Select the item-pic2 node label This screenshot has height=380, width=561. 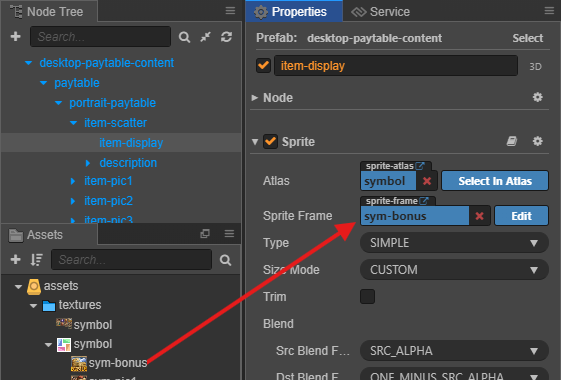[108, 201]
